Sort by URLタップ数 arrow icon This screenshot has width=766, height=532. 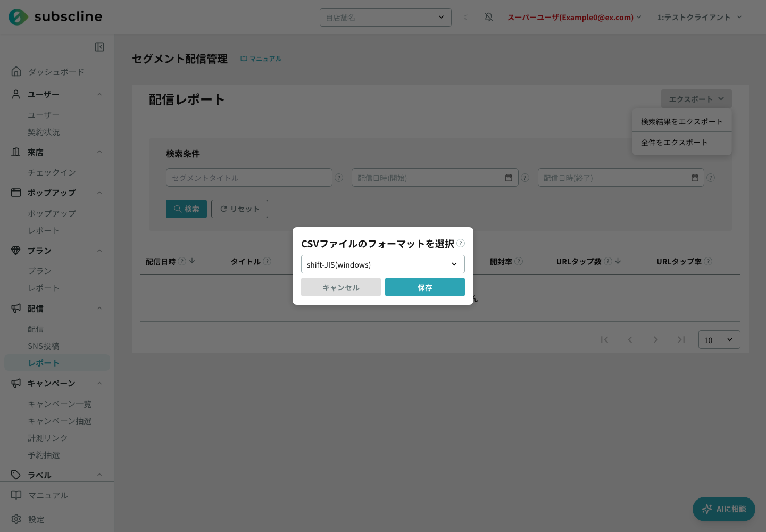(x=618, y=261)
